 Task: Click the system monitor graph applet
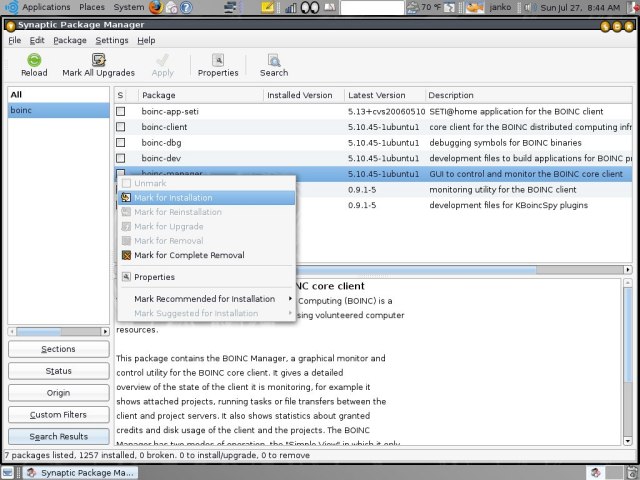pos(291,7)
